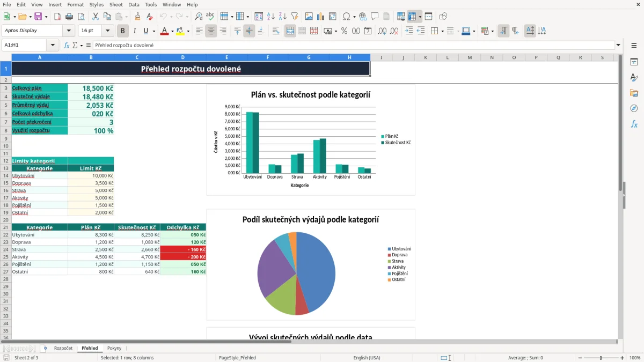Screen dimensions: 644x362
Task: Open font color dropdown arrow
Action: [172, 31]
